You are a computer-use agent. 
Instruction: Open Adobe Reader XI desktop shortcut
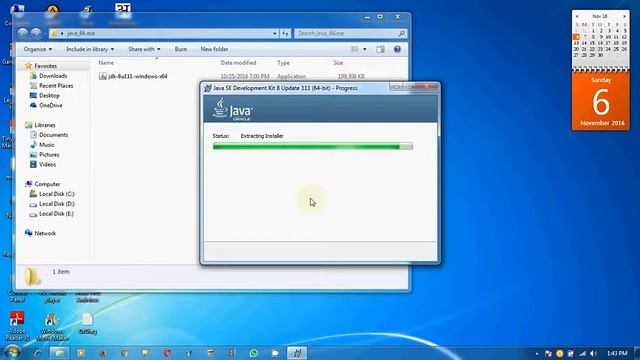pos(17,326)
